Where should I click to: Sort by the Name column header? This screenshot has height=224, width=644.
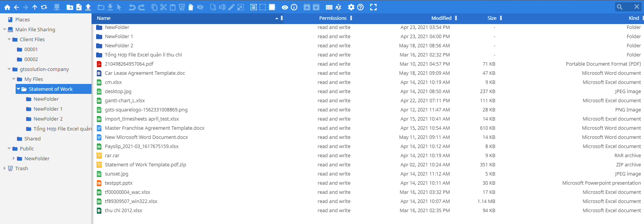pos(104,18)
